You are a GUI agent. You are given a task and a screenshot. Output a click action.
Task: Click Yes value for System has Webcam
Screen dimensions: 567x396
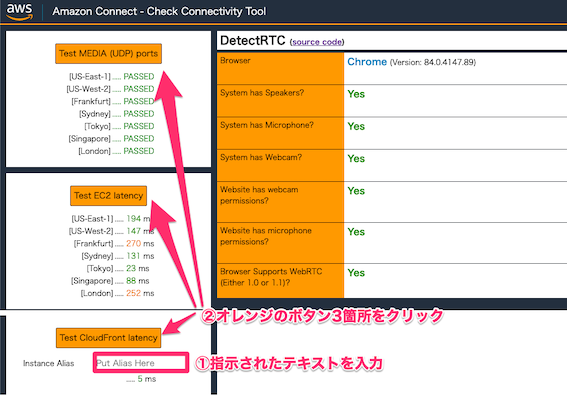point(356,158)
